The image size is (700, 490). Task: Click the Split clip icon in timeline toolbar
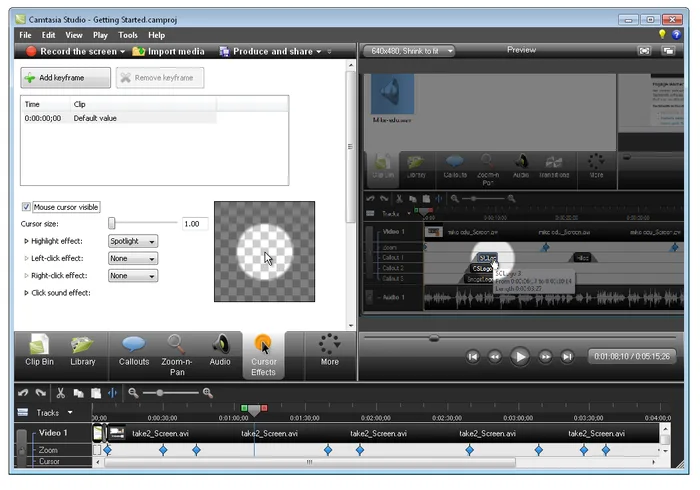pyautogui.click(x=112, y=393)
